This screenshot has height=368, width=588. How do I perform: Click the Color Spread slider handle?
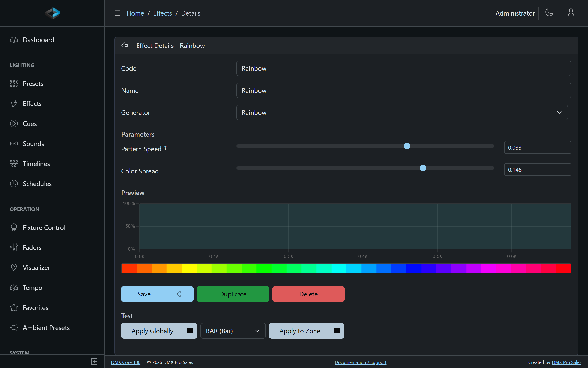click(x=423, y=168)
